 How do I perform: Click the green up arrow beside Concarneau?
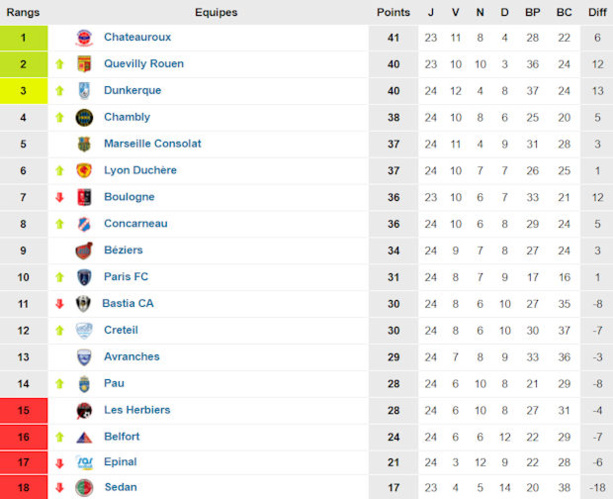tap(60, 224)
